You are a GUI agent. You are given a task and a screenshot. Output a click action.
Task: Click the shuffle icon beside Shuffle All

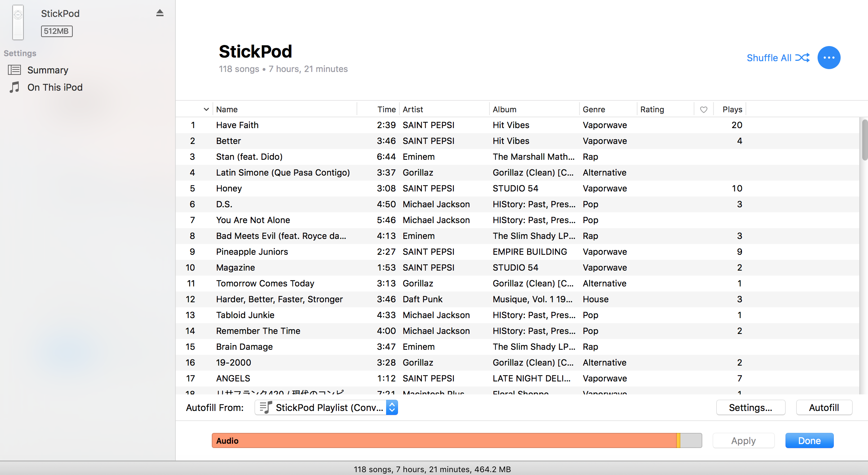[x=802, y=57]
